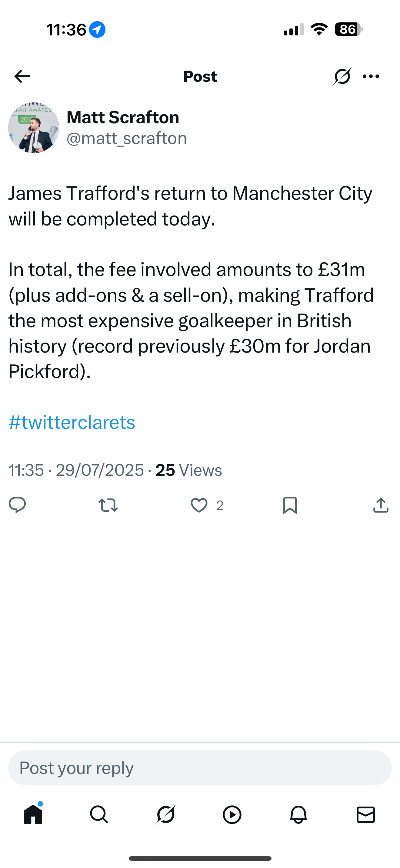The height and width of the screenshot is (868, 400).
Task: Share the post via share icon
Action: click(x=381, y=505)
